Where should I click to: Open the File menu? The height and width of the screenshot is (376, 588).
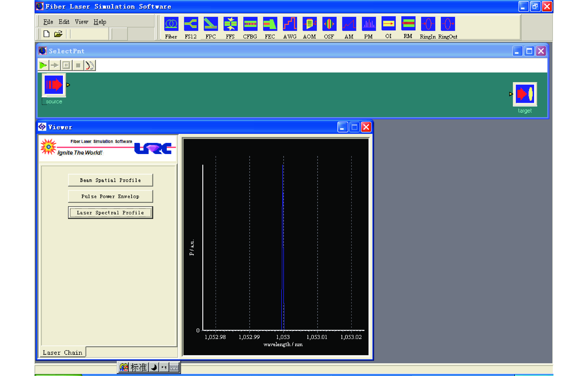(48, 22)
